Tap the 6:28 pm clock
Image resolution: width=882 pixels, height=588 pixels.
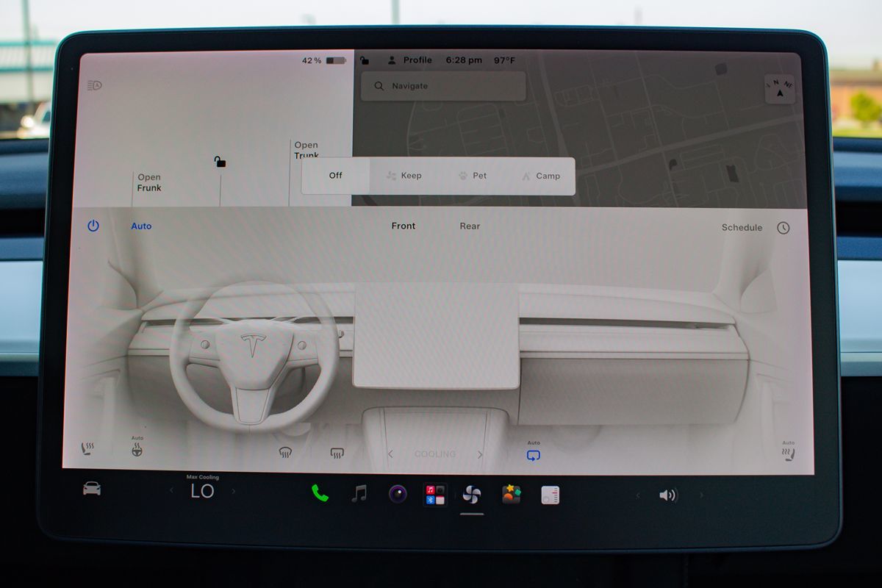pos(464,60)
